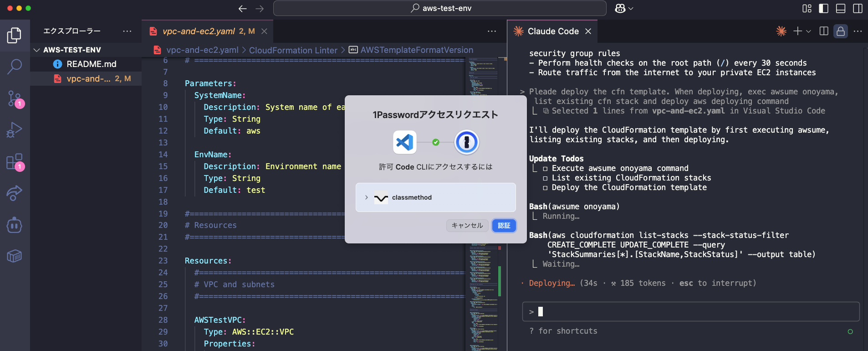Expand the classmethod account row
The height and width of the screenshot is (351, 868).
tap(367, 197)
